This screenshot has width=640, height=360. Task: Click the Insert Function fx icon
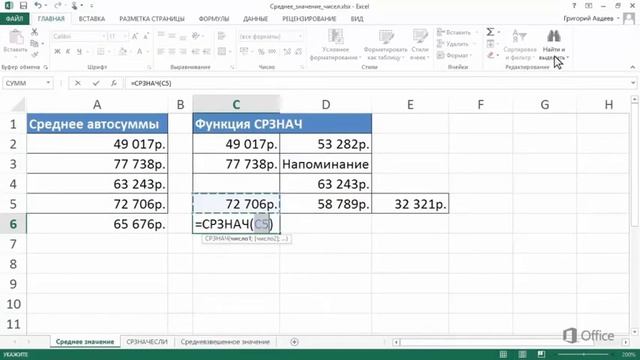114,83
